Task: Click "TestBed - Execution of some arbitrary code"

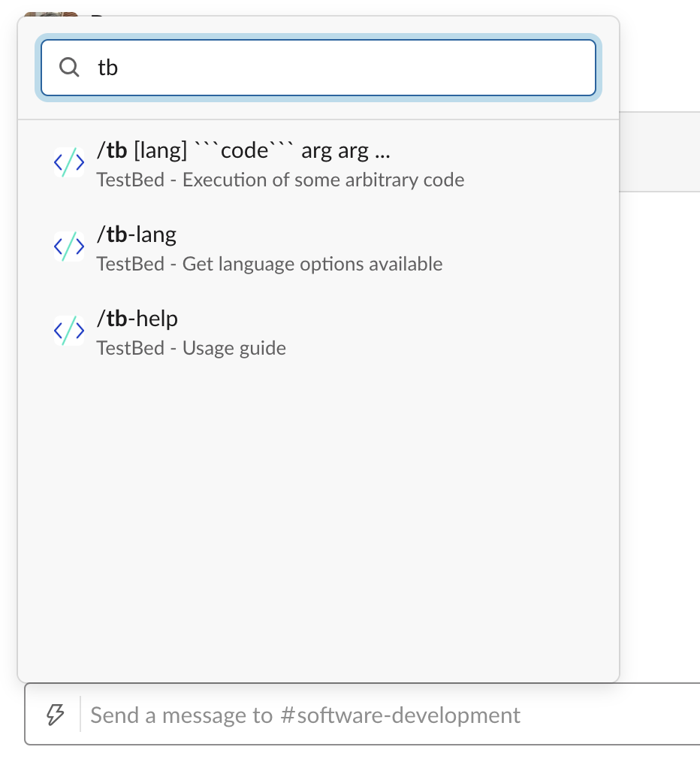Action: tap(280, 180)
